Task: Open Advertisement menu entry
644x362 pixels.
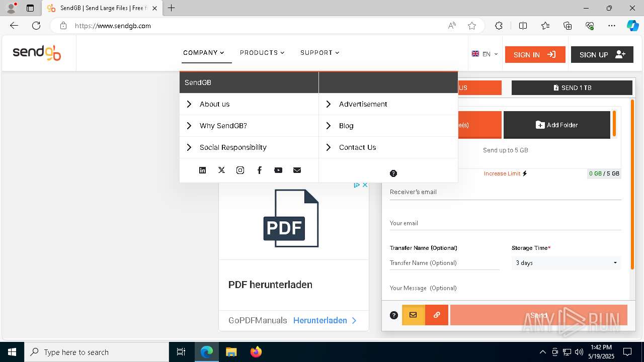Action: tap(388, 104)
